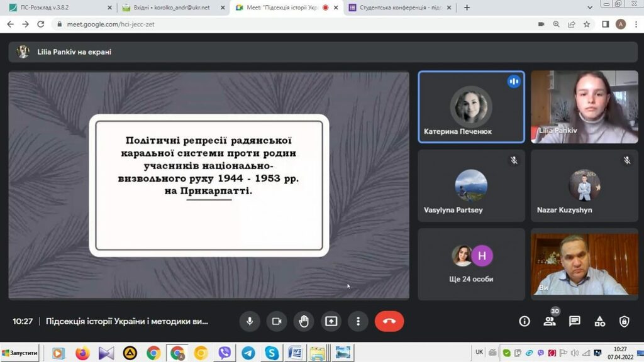Viewport: 644px width, 362px height.
Task: Switch to the 'Вхідні korolko_andr@ukr.net' tab
Action: click(x=173, y=8)
